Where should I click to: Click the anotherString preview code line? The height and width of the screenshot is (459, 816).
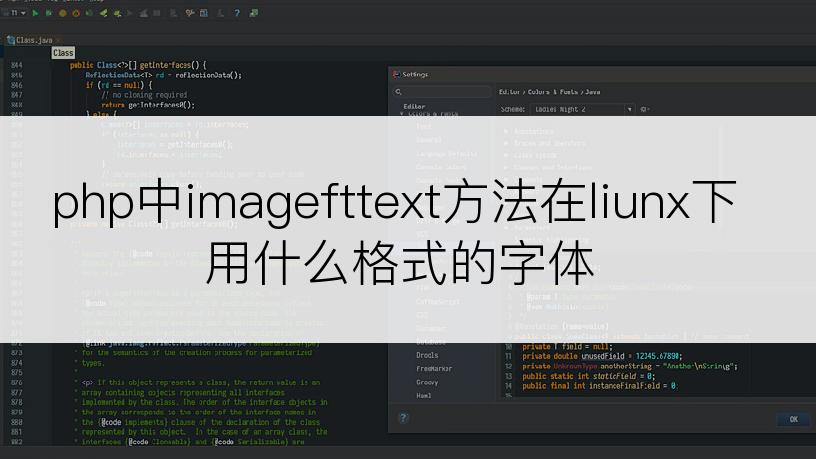pos(630,366)
